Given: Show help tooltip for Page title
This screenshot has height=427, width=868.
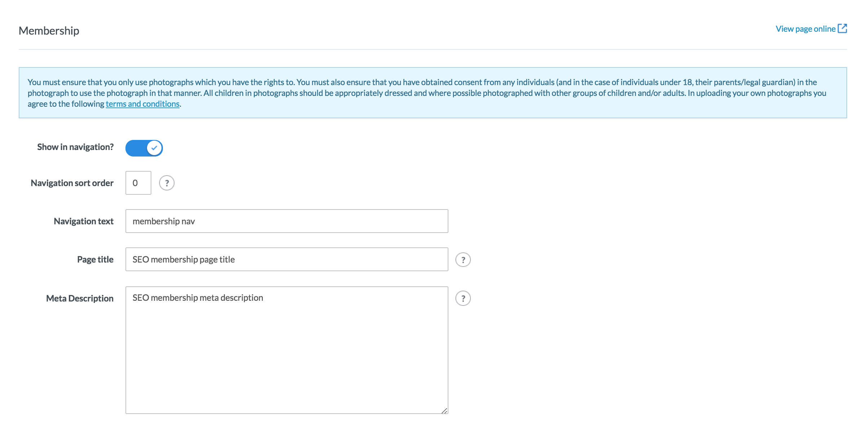Looking at the screenshot, I should coord(463,260).
